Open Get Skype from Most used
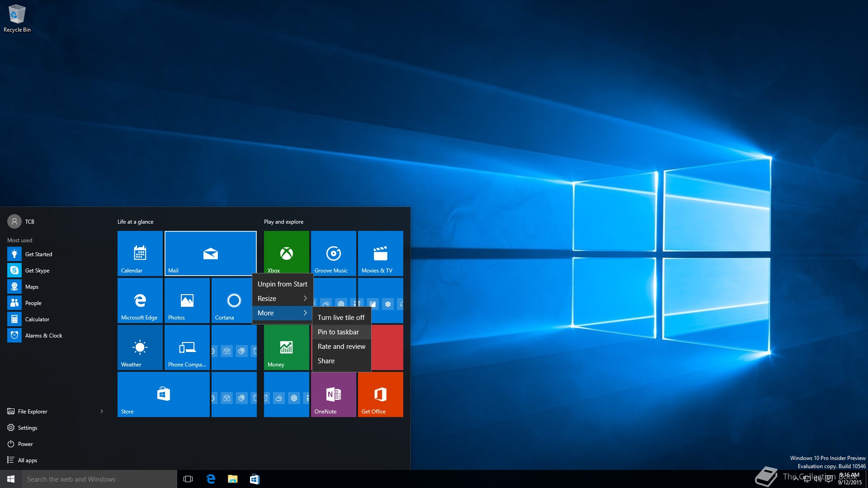This screenshot has width=868, height=488. (x=56, y=270)
